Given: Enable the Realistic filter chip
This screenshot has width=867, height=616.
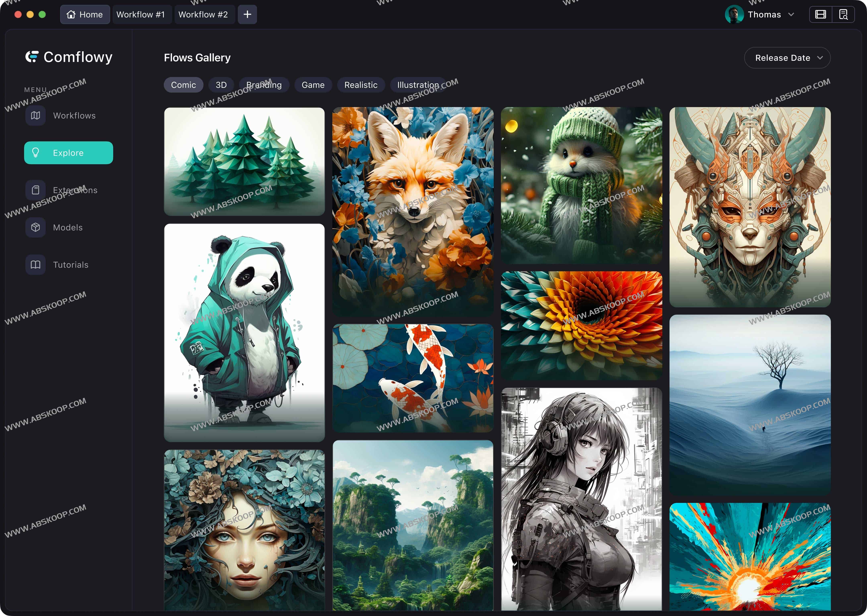Looking at the screenshot, I should (361, 85).
